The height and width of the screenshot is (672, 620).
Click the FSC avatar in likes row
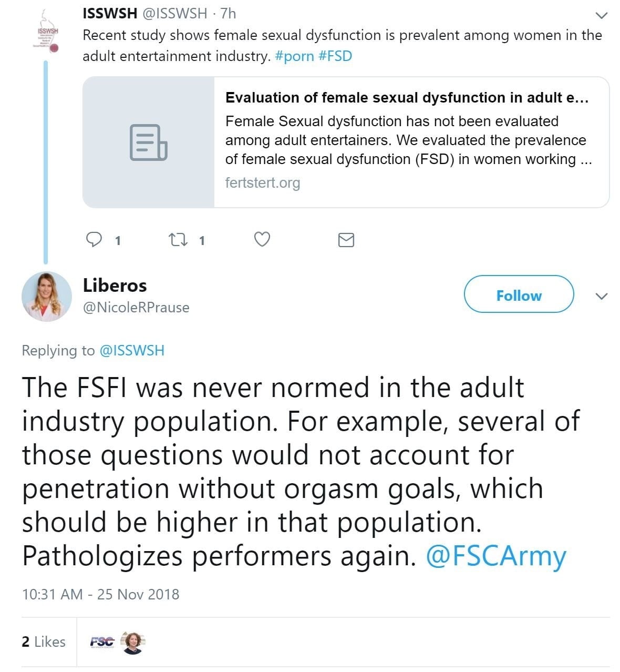click(x=102, y=642)
